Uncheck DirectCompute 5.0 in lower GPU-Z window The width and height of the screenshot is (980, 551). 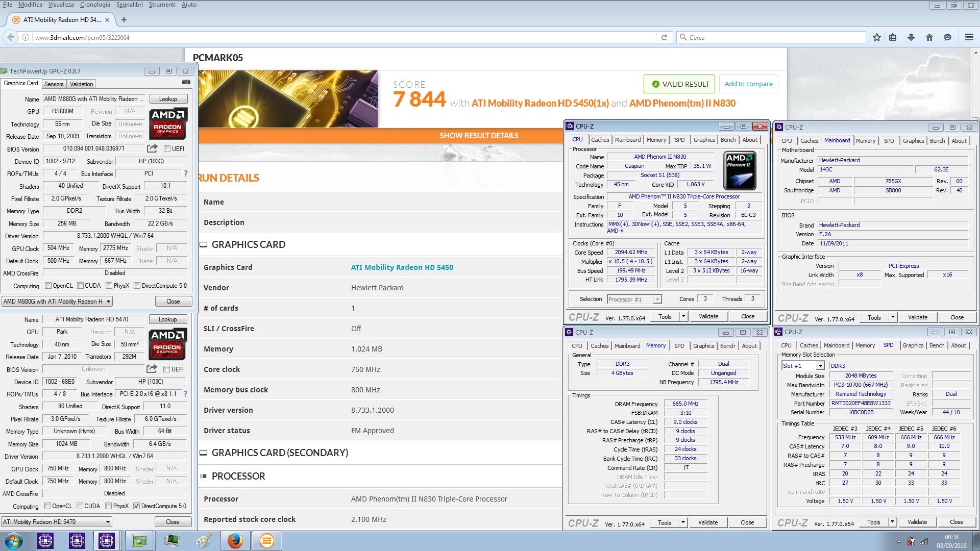[x=136, y=506]
